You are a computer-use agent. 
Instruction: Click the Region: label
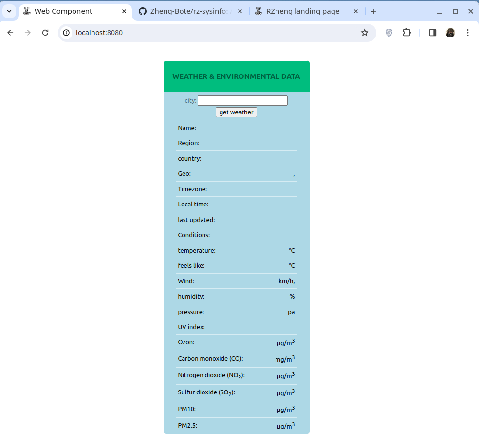click(188, 143)
